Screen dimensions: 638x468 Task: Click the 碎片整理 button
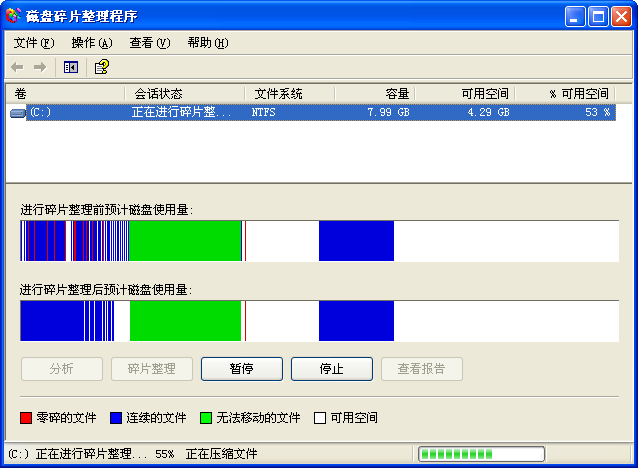click(152, 369)
